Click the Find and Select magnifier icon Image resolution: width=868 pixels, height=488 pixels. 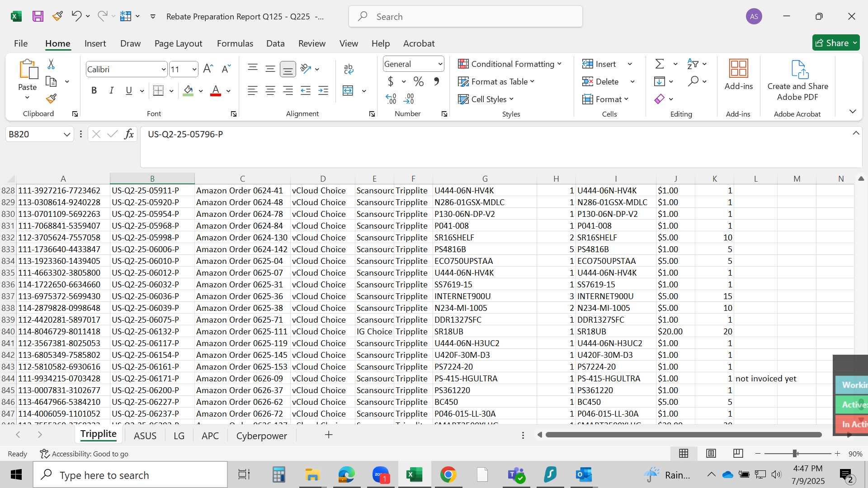(693, 81)
